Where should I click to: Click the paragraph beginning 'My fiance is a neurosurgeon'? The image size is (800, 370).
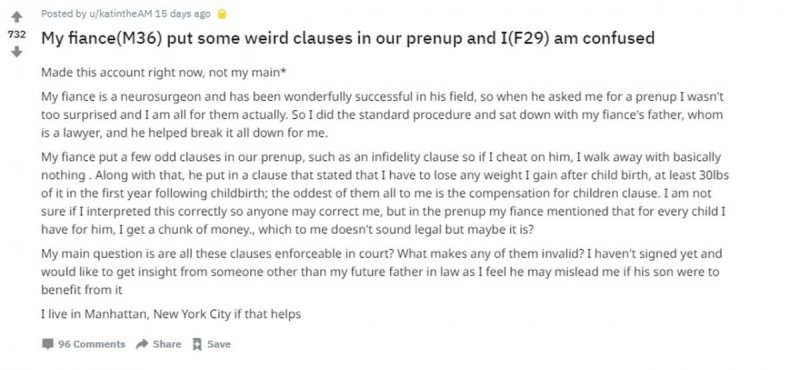pyautogui.click(x=383, y=115)
